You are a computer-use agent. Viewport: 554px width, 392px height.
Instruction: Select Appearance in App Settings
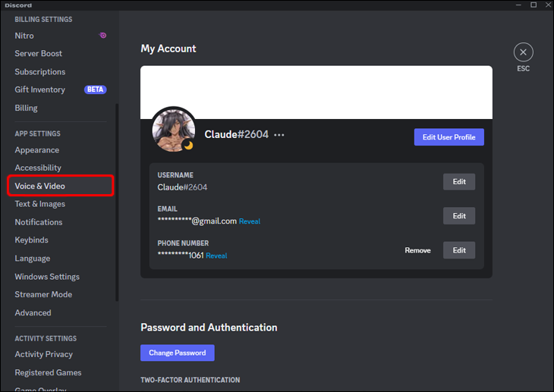(x=37, y=150)
